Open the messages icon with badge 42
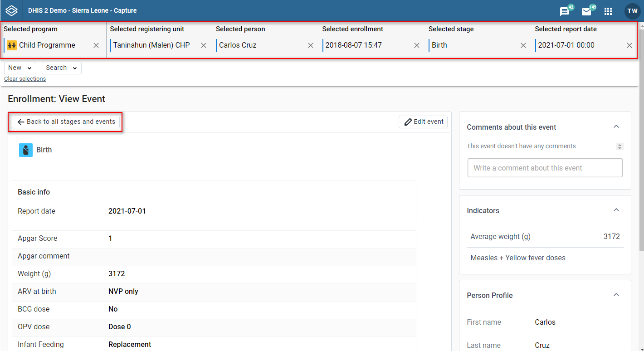Screen dimensions: 644x351 tap(565, 11)
